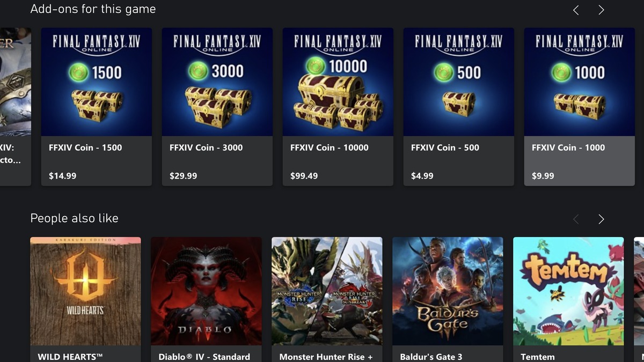644x362 pixels.
Task: Open Diablo IV Standard game tile
Action: [207, 299]
